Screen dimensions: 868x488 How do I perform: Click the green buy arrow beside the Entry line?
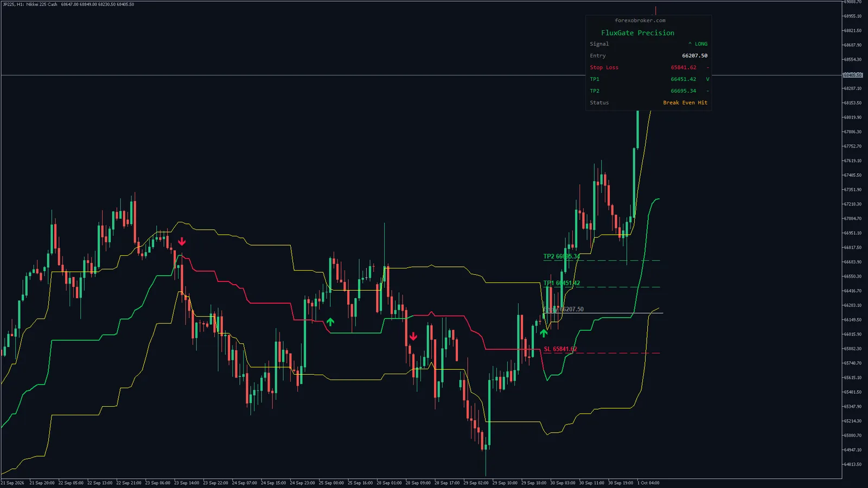(x=544, y=333)
